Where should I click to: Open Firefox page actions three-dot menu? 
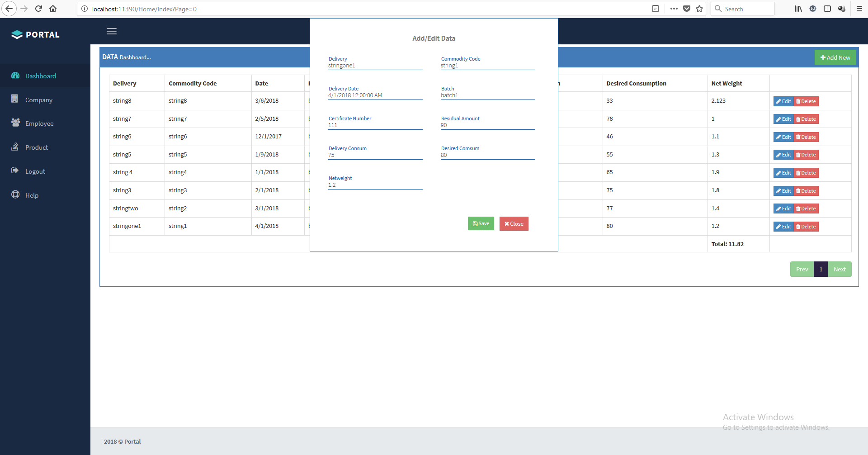[674, 9]
